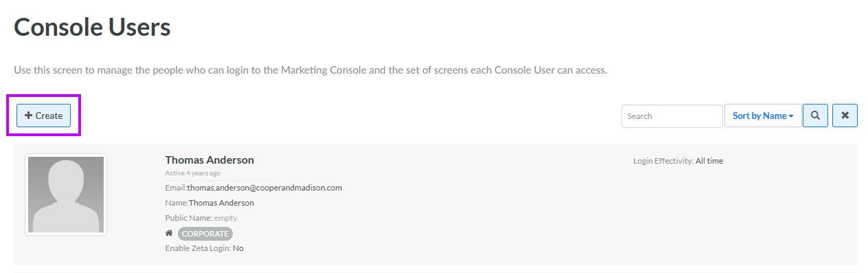Edit the empty Public Name value

[x=225, y=218]
